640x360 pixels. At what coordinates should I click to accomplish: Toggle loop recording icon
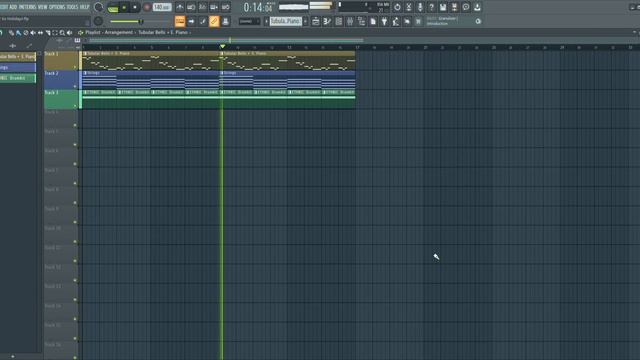226,7
